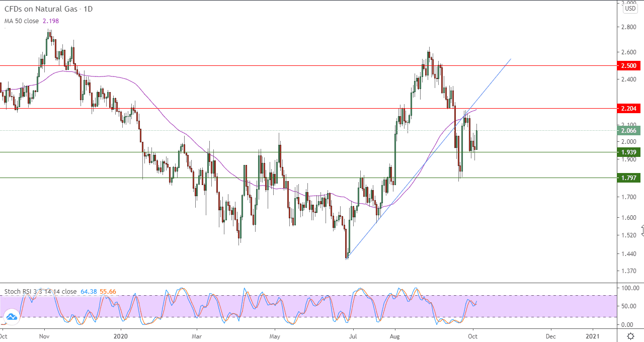Click the CFDs on Natural Gas title

[x=48, y=9]
